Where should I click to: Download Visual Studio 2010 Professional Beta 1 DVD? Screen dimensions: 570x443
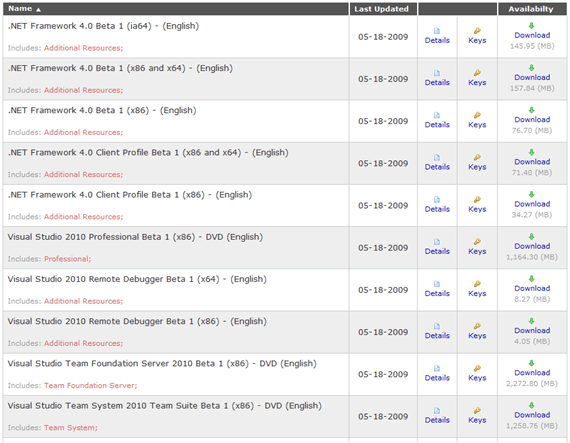[532, 246]
